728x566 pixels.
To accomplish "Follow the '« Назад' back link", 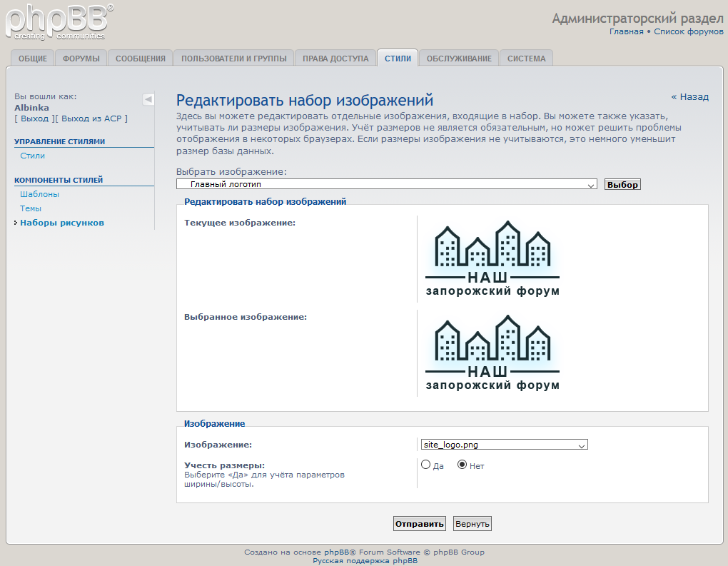I will click(689, 96).
